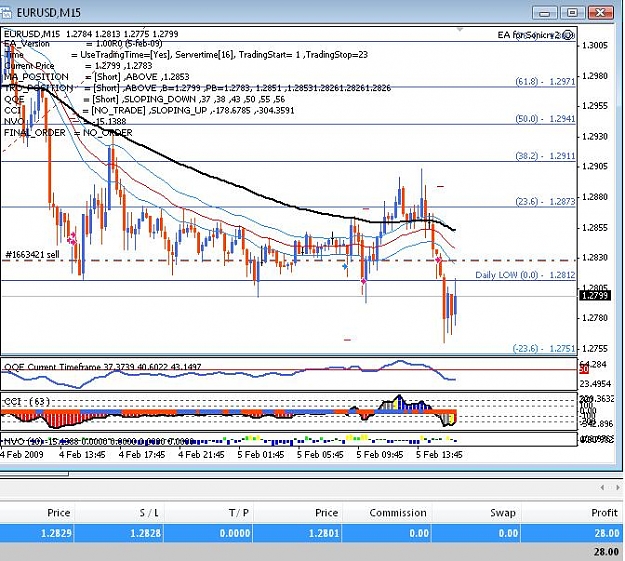Click the (38.2) - 1.2911 Fibonacci label
The width and height of the screenshot is (625, 561).
click(x=545, y=156)
